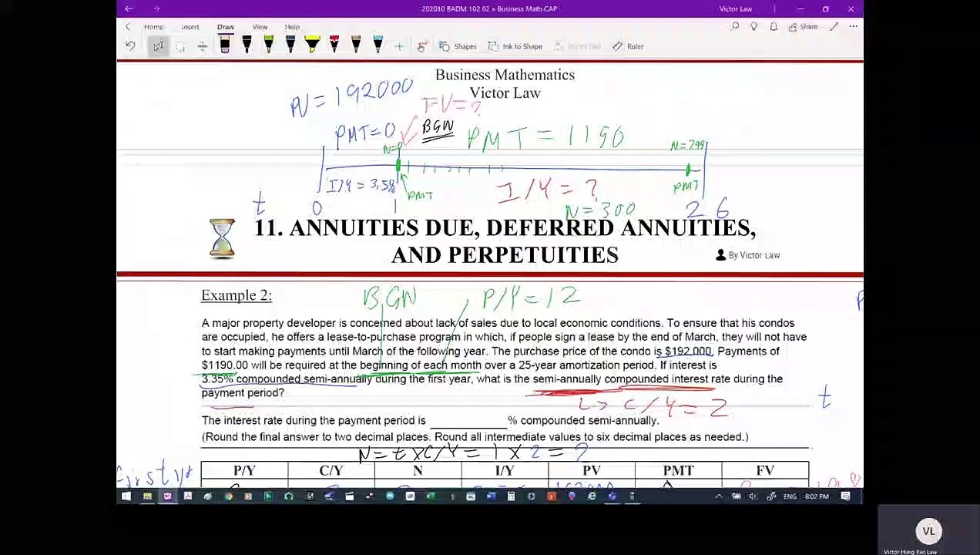Open the search magnifier icon
This screenshot has width=980, height=555.
click(735, 27)
